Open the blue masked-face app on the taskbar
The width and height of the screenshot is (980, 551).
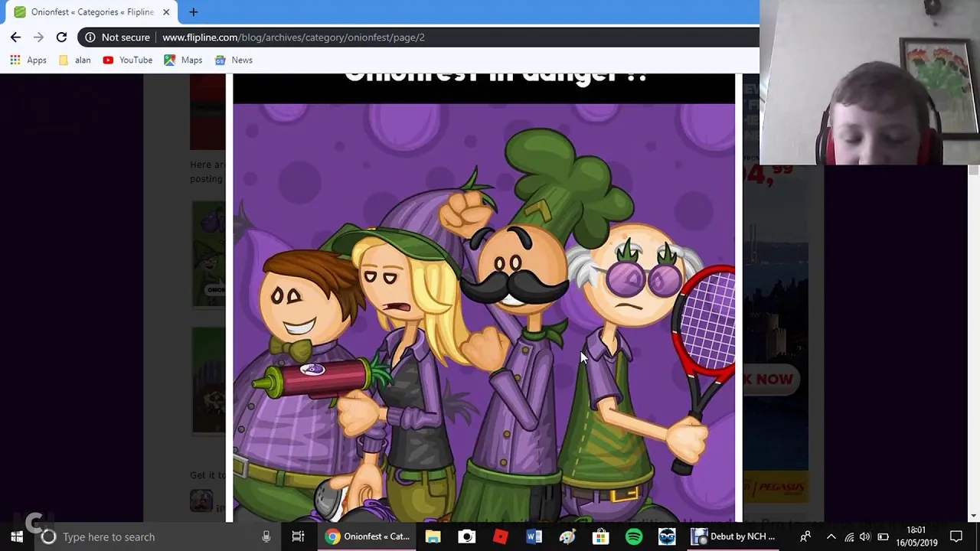[667, 536]
